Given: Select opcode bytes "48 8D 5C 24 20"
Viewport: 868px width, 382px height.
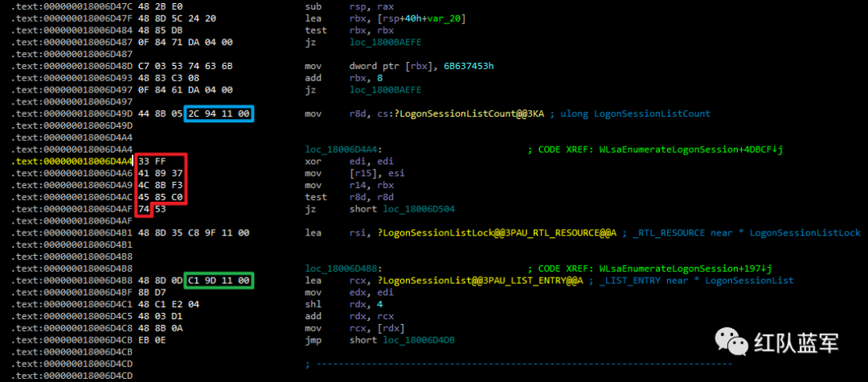Looking at the screenshot, I should (x=177, y=18).
